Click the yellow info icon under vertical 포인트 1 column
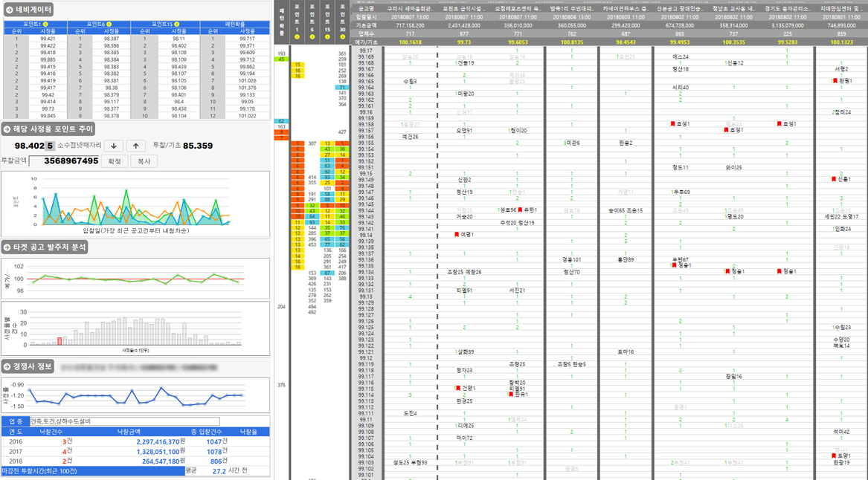The width and height of the screenshot is (868, 480). (298, 37)
